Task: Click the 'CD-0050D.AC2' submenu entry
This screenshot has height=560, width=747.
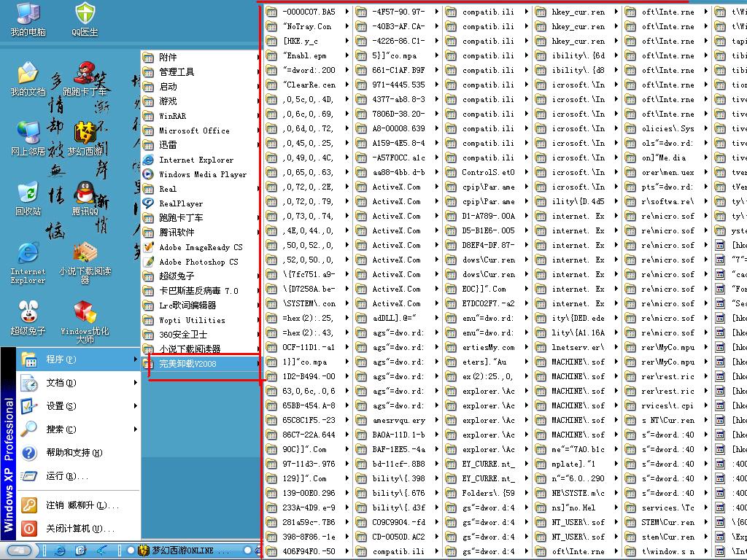Action: coord(398,537)
